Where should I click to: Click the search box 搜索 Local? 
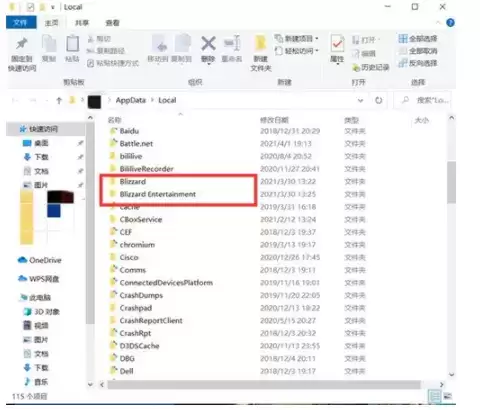tap(423, 100)
